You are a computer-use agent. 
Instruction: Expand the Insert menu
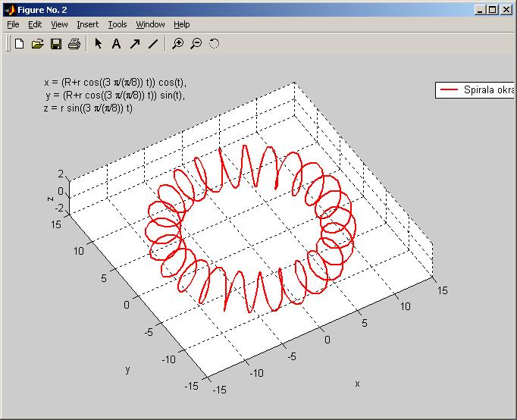(x=87, y=24)
